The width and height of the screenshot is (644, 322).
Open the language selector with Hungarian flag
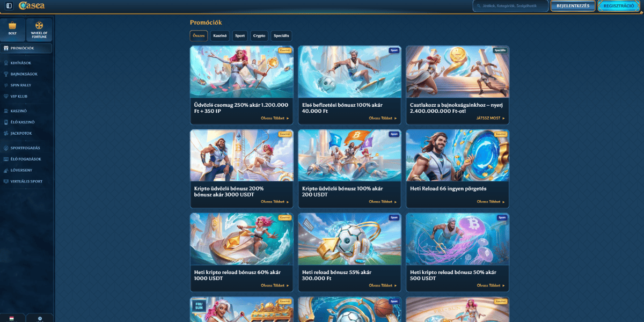coord(12,318)
